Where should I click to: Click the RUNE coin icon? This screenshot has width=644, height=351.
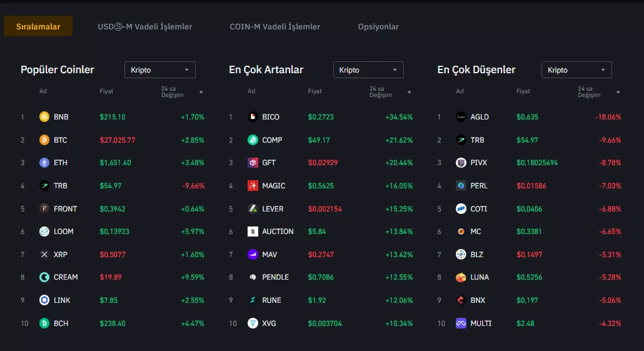(253, 300)
